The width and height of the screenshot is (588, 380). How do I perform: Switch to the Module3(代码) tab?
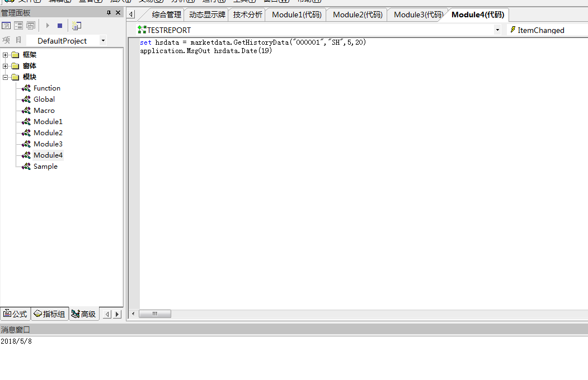pyautogui.click(x=418, y=15)
